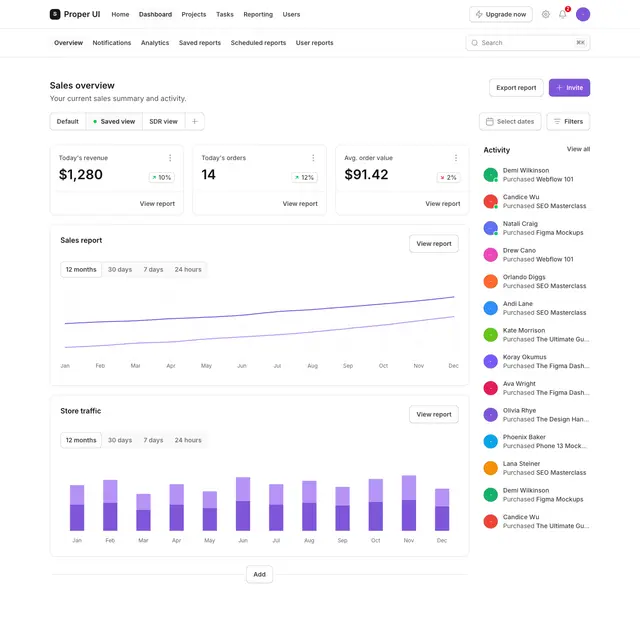Open View report in Sales report card

434,244
